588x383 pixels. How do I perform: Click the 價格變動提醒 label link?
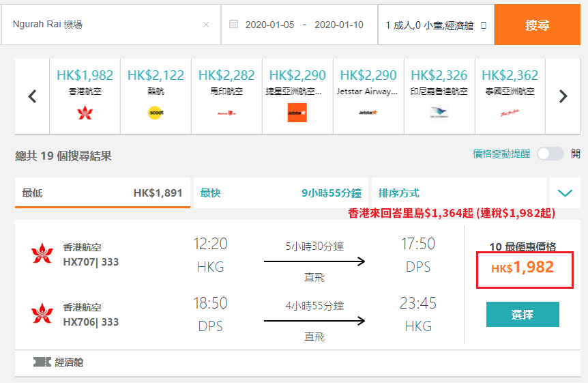[x=501, y=154]
